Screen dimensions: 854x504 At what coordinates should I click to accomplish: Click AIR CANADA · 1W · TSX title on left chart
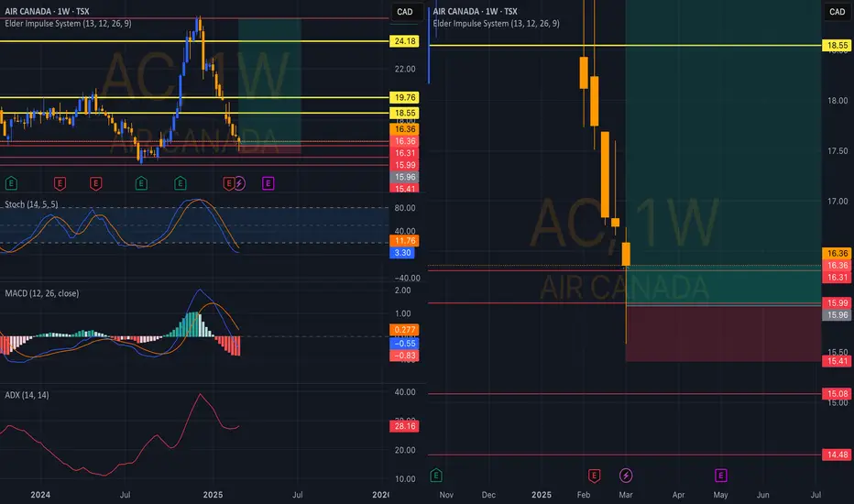point(47,11)
